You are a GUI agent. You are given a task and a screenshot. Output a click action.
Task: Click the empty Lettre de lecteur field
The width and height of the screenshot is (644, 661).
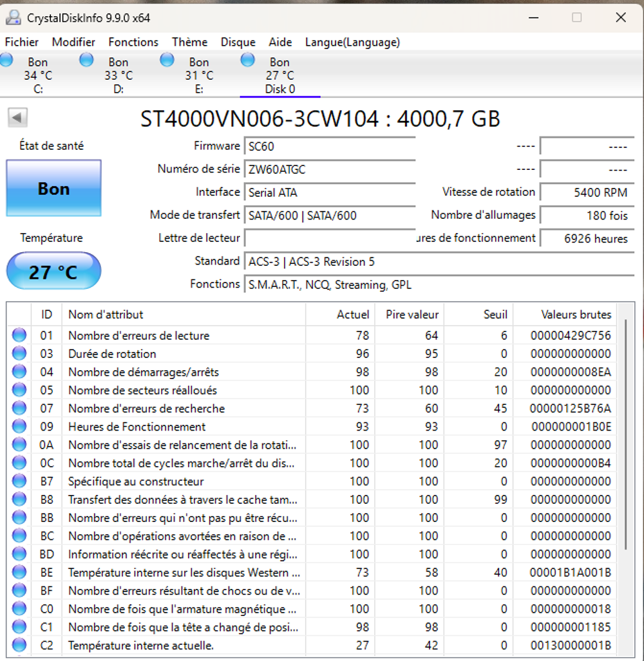330,239
